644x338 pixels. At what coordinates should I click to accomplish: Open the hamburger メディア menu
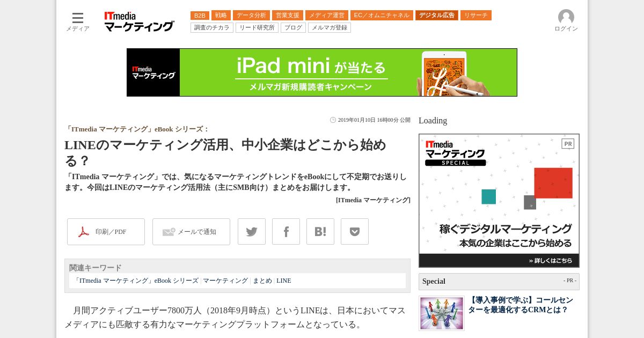tap(78, 21)
